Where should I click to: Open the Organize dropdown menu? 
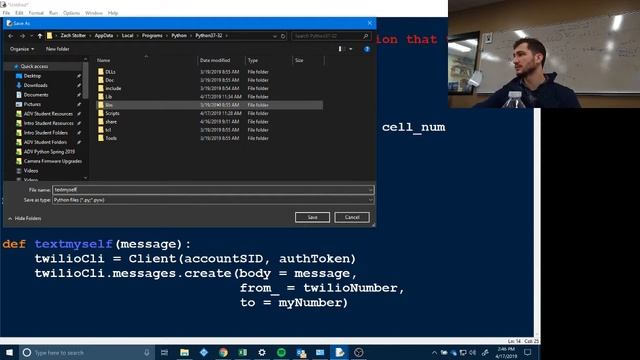pyautogui.click(x=22, y=49)
